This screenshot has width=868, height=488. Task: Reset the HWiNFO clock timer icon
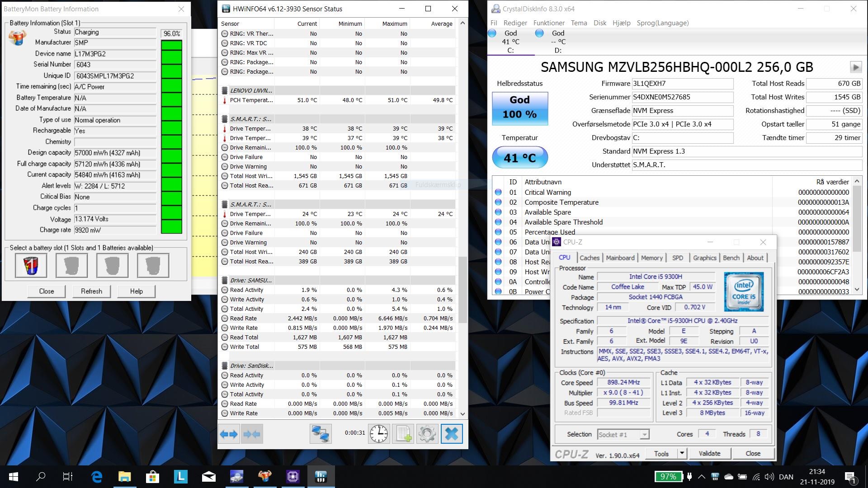(379, 434)
